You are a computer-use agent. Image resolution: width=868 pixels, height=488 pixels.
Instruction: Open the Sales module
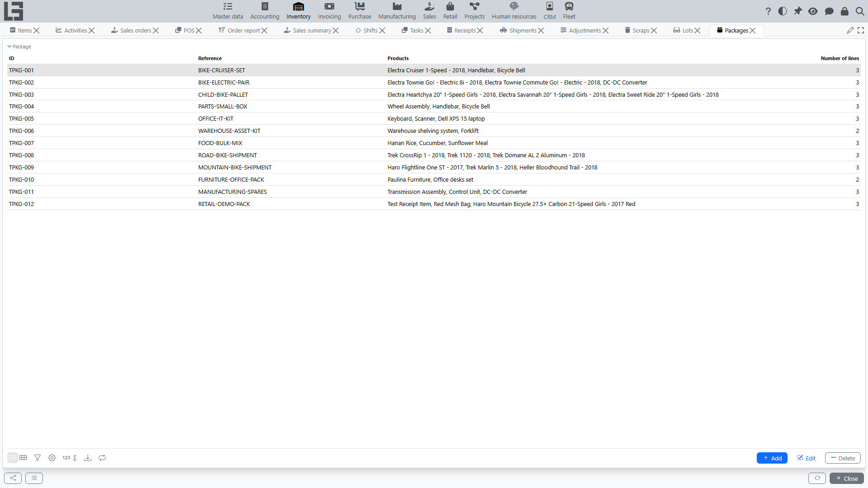[x=429, y=11]
